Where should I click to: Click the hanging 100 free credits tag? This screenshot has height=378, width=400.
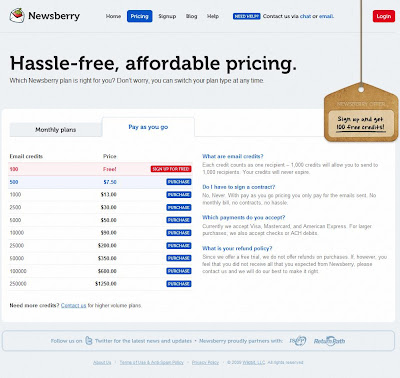[x=361, y=113]
